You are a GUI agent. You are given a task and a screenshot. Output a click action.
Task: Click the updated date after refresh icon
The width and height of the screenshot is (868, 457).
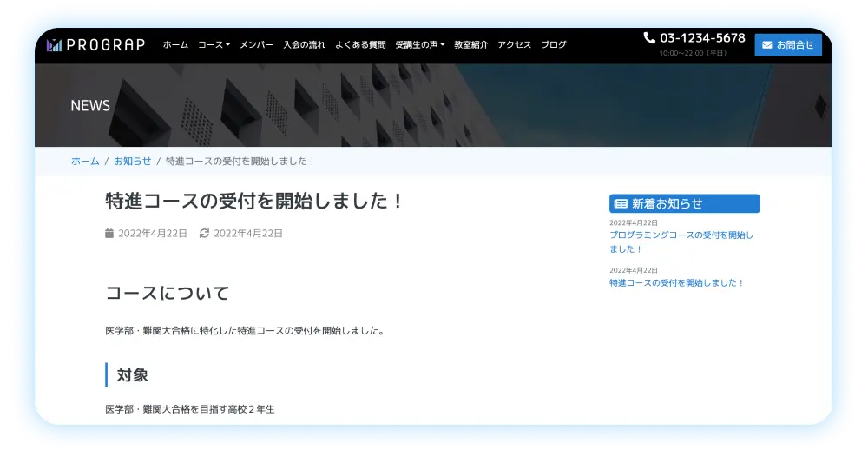coord(248,233)
